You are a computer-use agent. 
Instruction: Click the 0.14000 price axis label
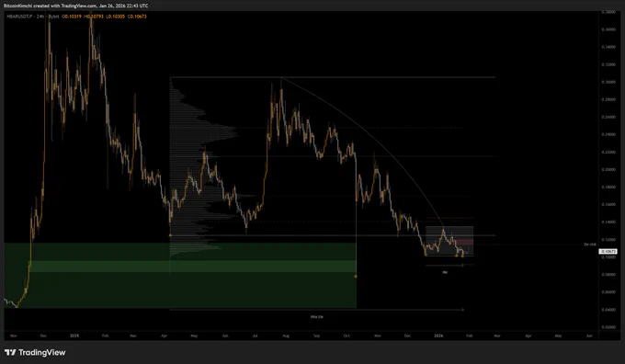coord(608,222)
